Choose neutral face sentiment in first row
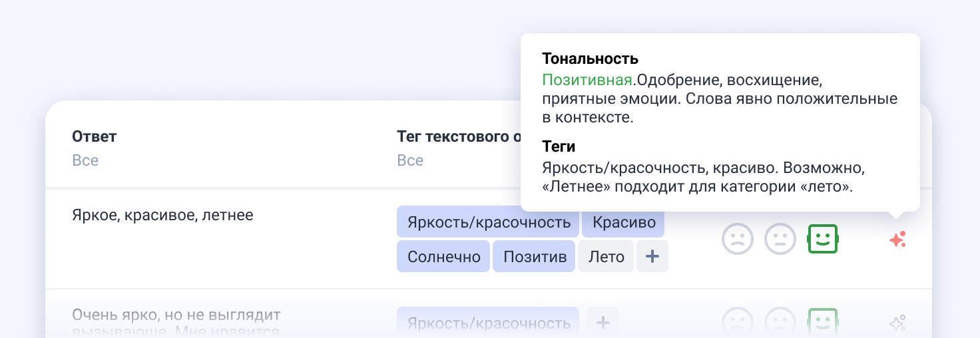The width and height of the screenshot is (980, 338). 780,239
